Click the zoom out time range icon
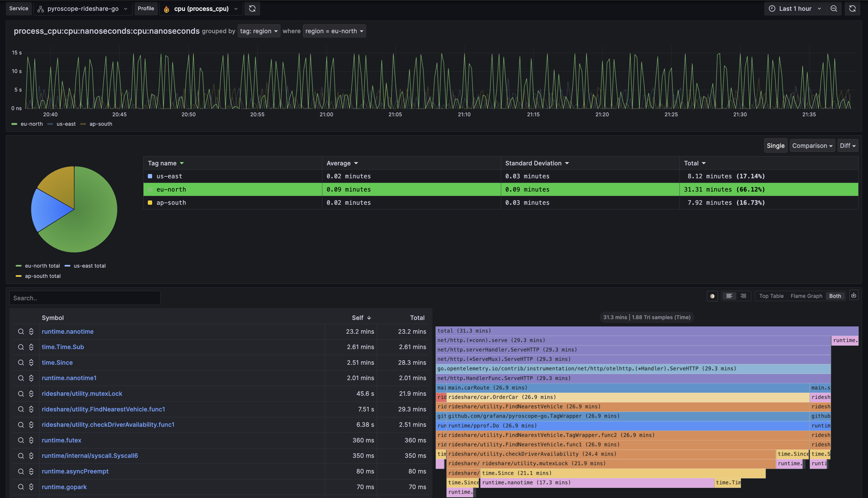The height and width of the screenshot is (498, 868). pyautogui.click(x=834, y=9)
